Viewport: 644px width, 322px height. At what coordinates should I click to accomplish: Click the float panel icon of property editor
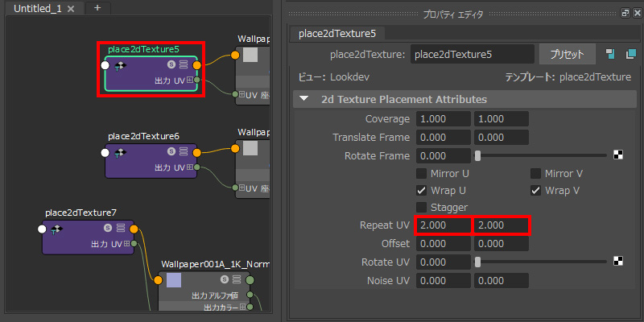(625, 14)
